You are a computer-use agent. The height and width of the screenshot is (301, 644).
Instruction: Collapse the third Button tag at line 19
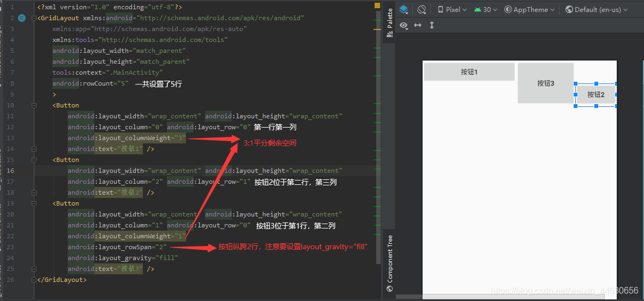34,203
